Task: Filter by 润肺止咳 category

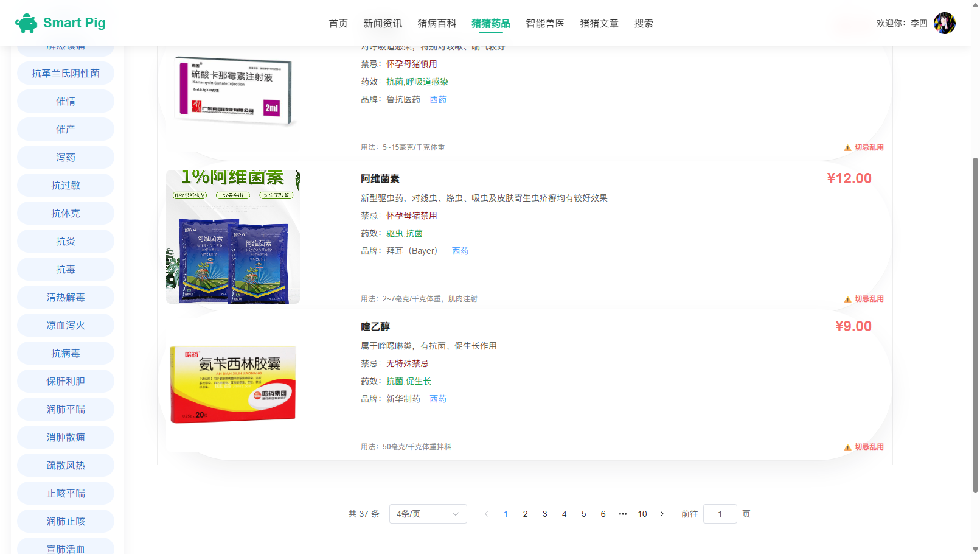Action: [x=66, y=521]
